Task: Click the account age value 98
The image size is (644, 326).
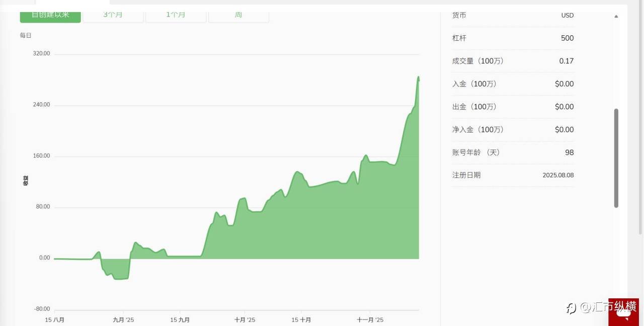Action: (x=569, y=152)
